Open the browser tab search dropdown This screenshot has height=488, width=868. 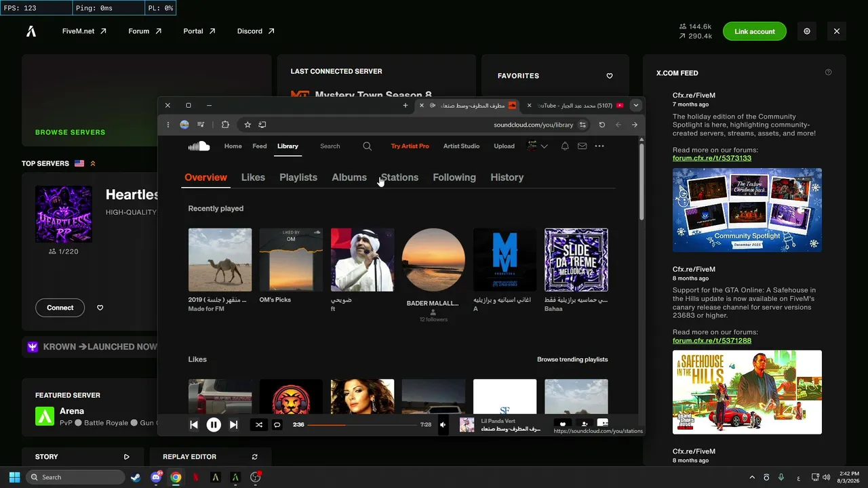tap(635, 106)
